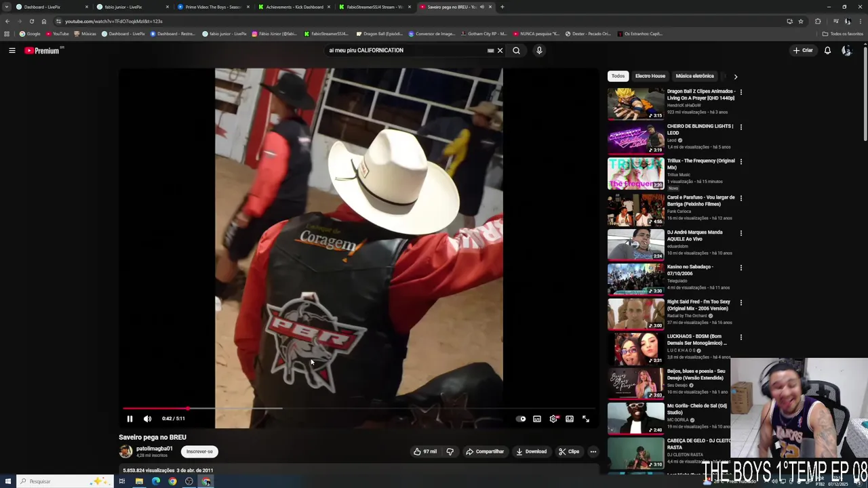Switch to Achievements - Kick Dashboard tab

coord(294,7)
